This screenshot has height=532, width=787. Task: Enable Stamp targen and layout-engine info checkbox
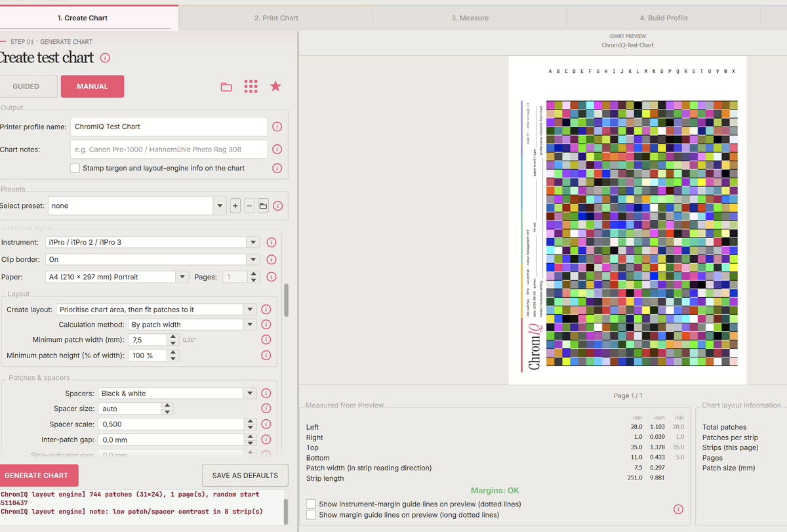75,169
